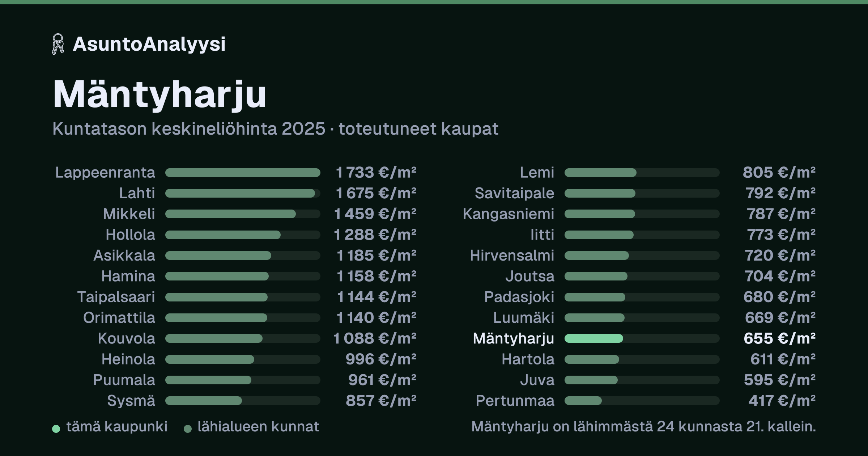
Task: Click the Juva row label
Action: 537,380
